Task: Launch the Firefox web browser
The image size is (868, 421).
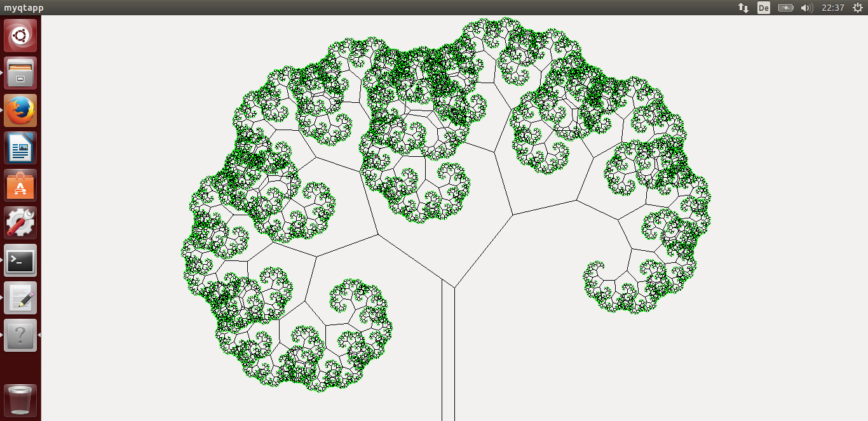Action: pos(20,110)
